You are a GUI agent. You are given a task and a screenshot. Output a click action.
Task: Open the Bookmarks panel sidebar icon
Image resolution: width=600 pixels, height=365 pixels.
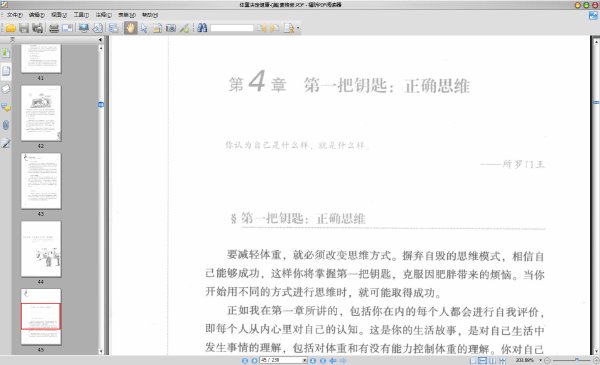click(x=6, y=53)
